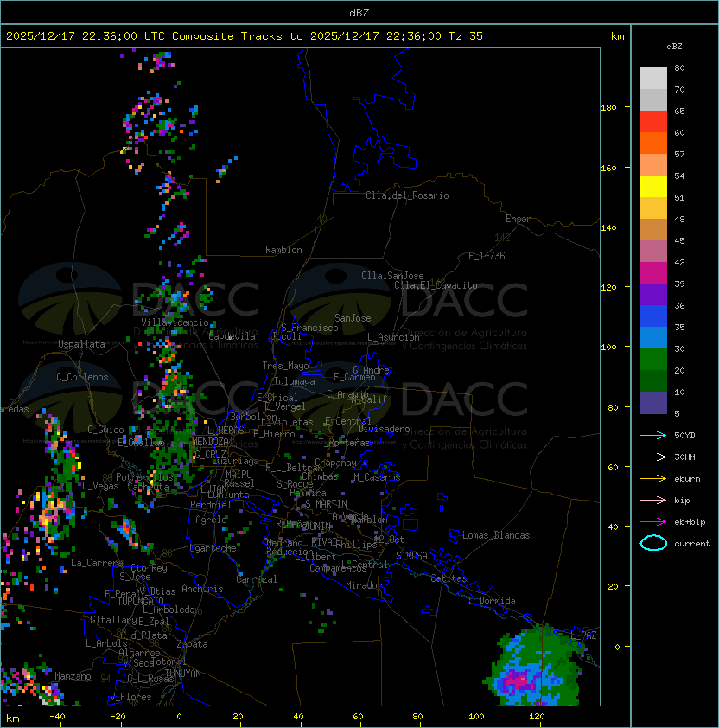
Task: Click the L_Vegas label
Action: click(100, 486)
